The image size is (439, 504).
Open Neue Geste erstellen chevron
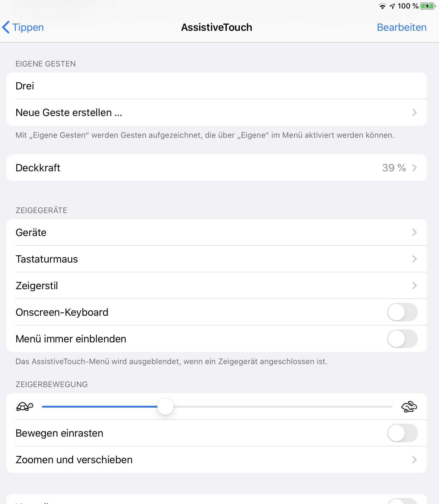[414, 112]
